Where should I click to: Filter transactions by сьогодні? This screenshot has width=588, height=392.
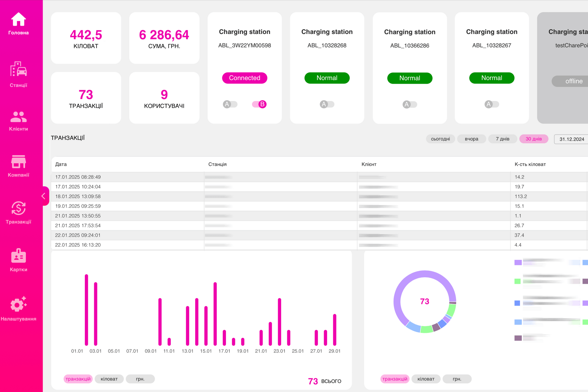(x=440, y=139)
